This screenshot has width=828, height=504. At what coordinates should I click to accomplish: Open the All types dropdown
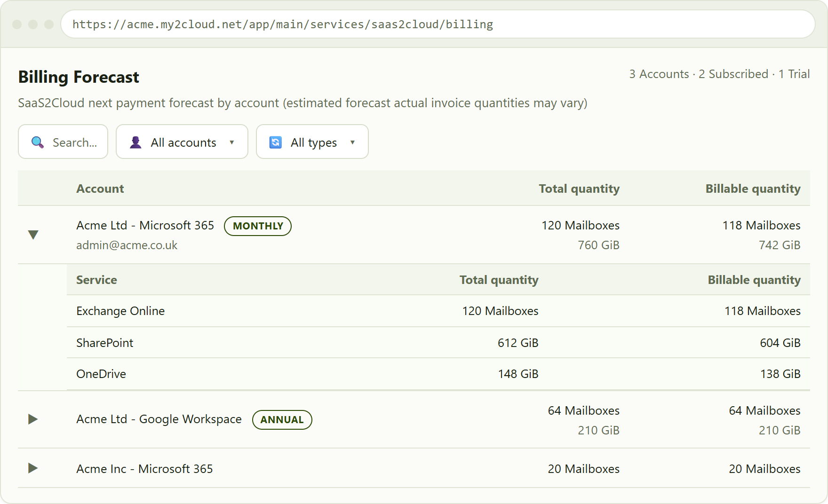[x=312, y=142]
